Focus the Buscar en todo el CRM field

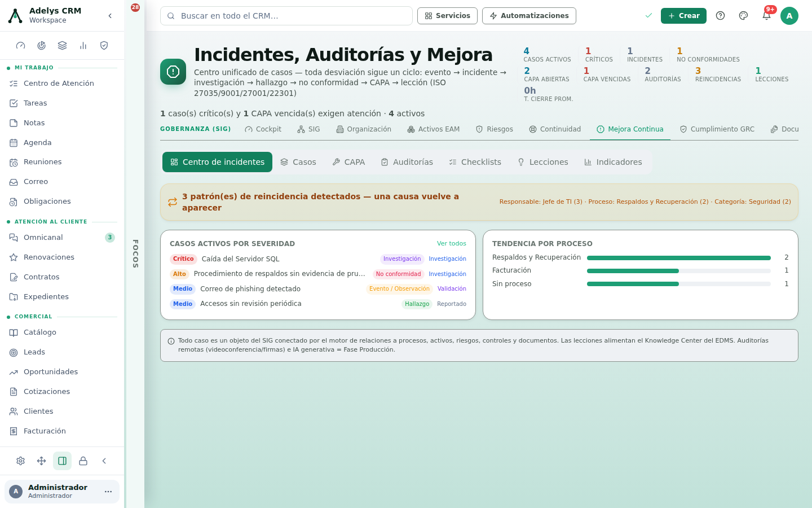286,16
